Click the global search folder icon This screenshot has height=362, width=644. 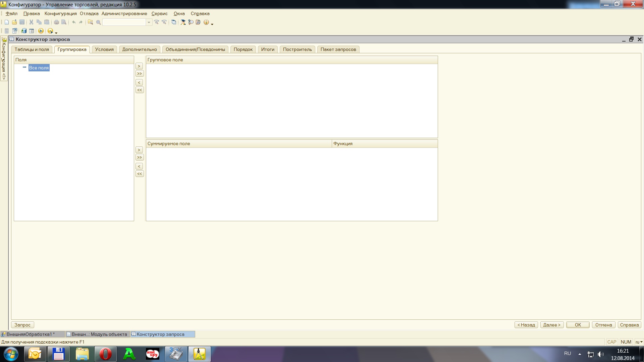[x=90, y=22]
